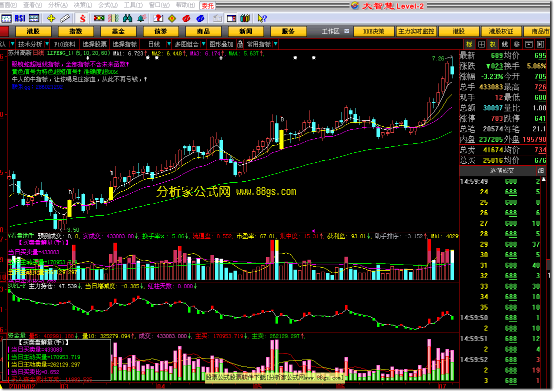555x392 pixels.
Task: Click the 选择指标 button
Action: coord(124,44)
